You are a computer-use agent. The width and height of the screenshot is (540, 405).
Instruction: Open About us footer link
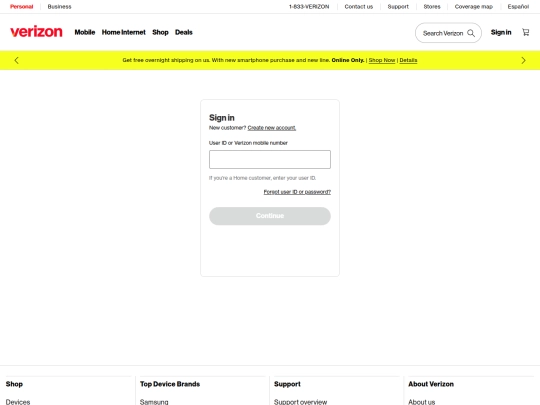[422, 402]
